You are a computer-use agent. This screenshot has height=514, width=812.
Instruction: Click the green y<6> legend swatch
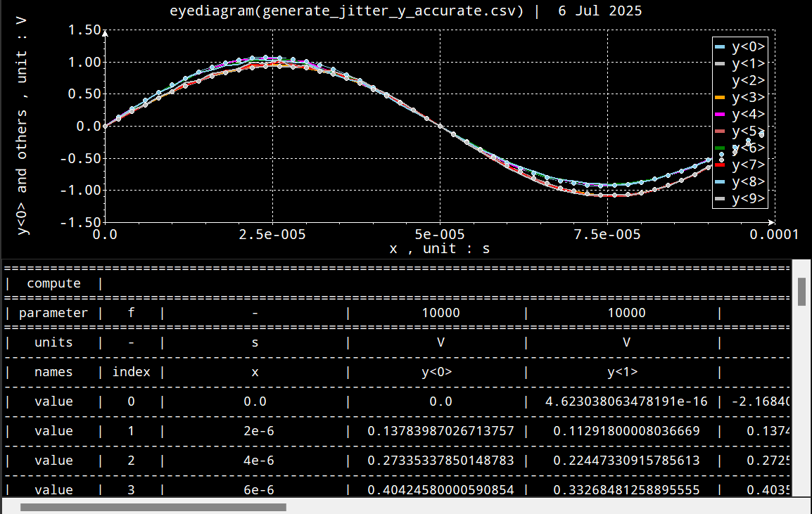[x=720, y=148]
